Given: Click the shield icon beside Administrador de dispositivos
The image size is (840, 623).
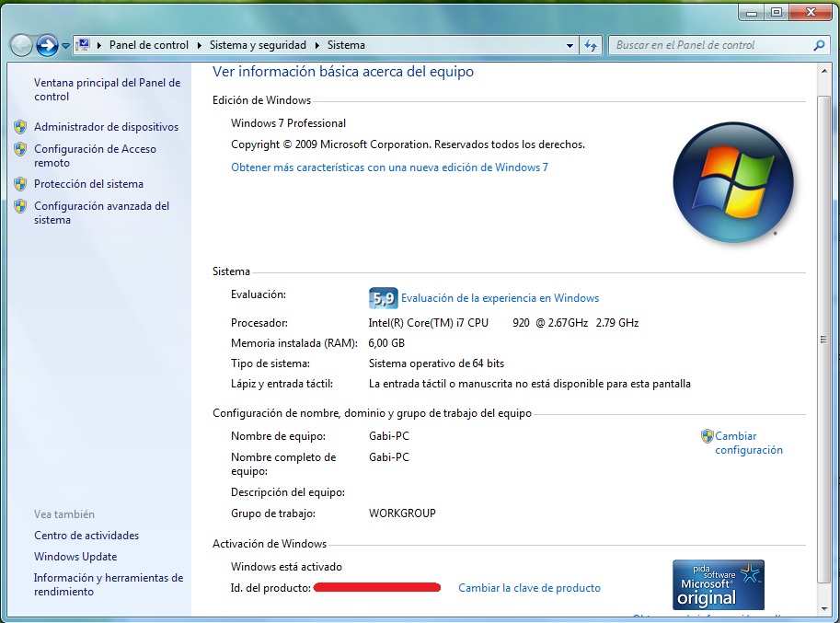Looking at the screenshot, I should [x=20, y=127].
